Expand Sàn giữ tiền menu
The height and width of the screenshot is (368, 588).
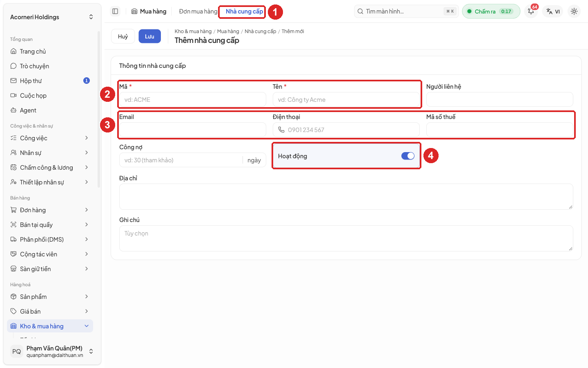(50, 269)
